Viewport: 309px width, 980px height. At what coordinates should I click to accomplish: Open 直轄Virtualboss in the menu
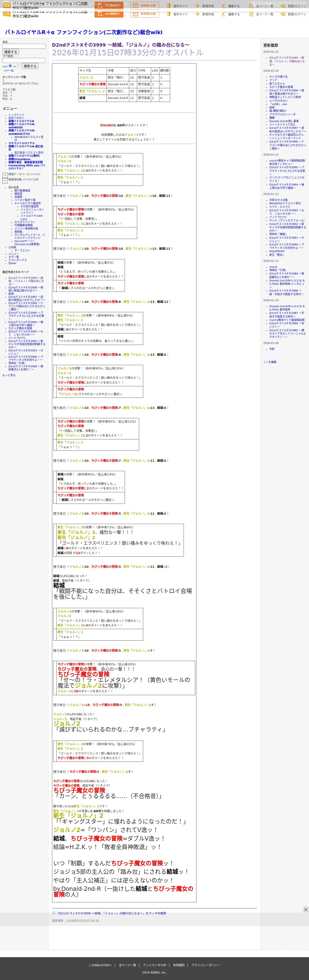point(19,159)
